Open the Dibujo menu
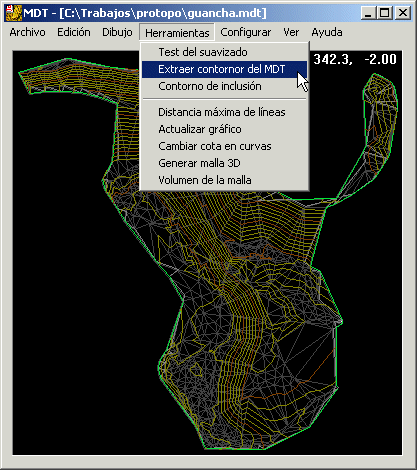Viewport: 417px width, 470px height. [x=117, y=32]
